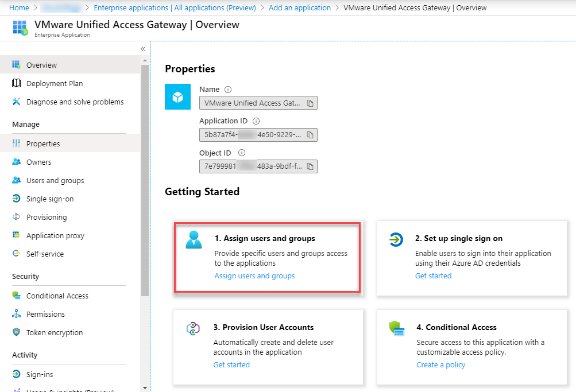
Task: Click the Application ID info icon
Action: pyautogui.click(x=256, y=121)
